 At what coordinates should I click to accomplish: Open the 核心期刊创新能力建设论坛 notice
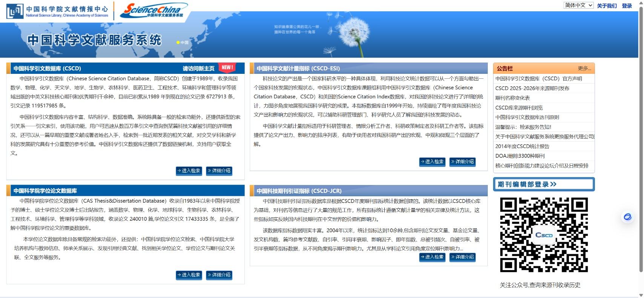(542, 166)
